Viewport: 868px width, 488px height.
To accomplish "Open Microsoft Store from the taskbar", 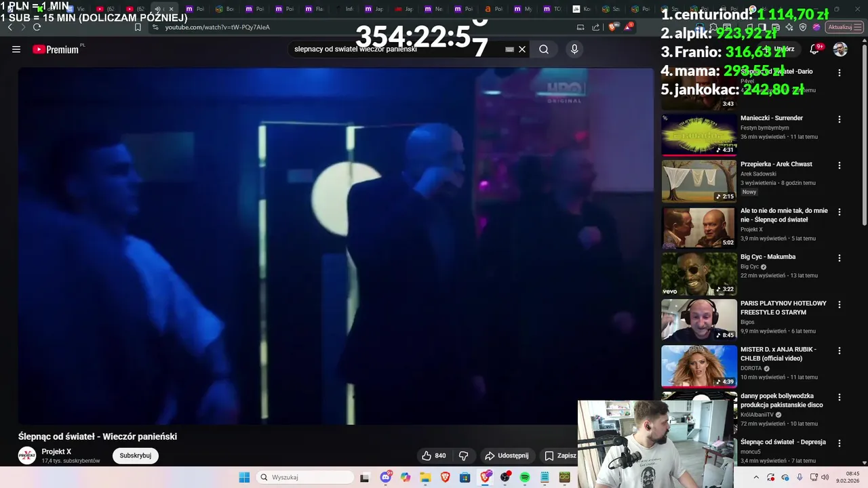I will coord(465,477).
